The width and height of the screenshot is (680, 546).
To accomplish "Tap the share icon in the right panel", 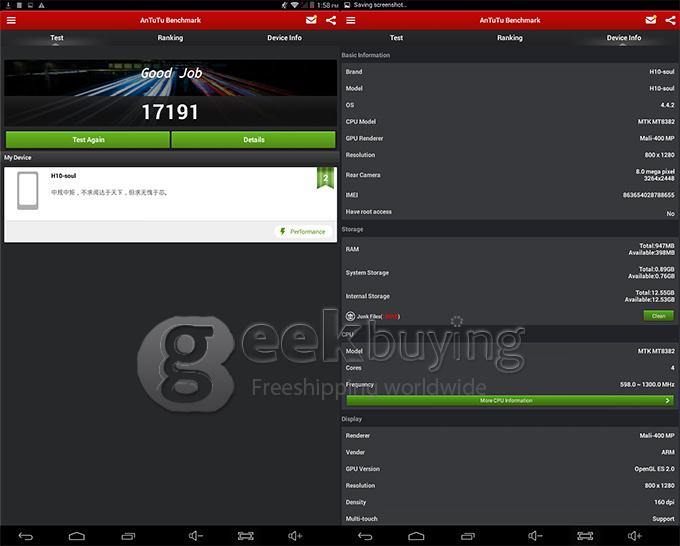I will pos(669,20).
